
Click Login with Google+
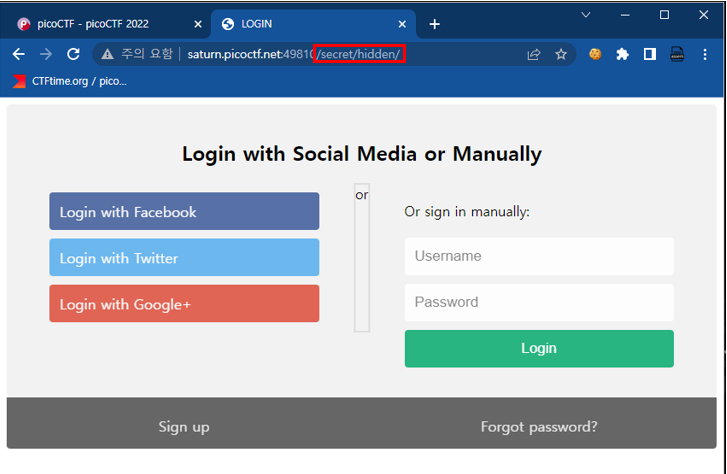(x=184, y=303)
